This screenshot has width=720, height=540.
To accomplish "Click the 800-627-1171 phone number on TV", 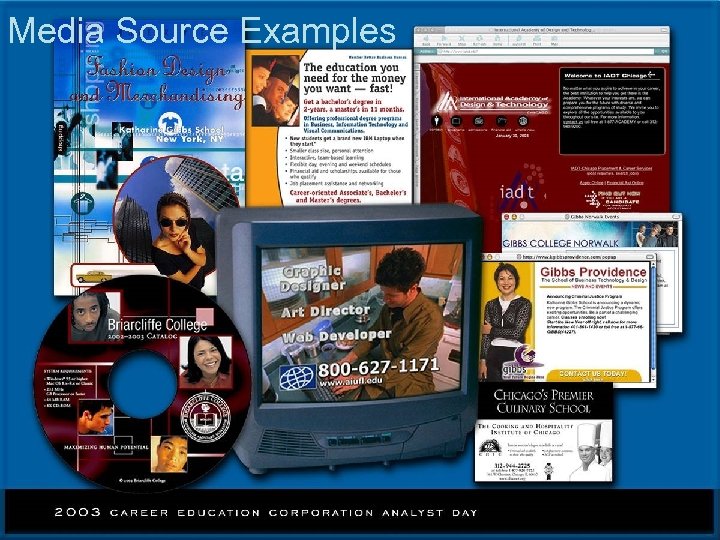I will 378,366.
